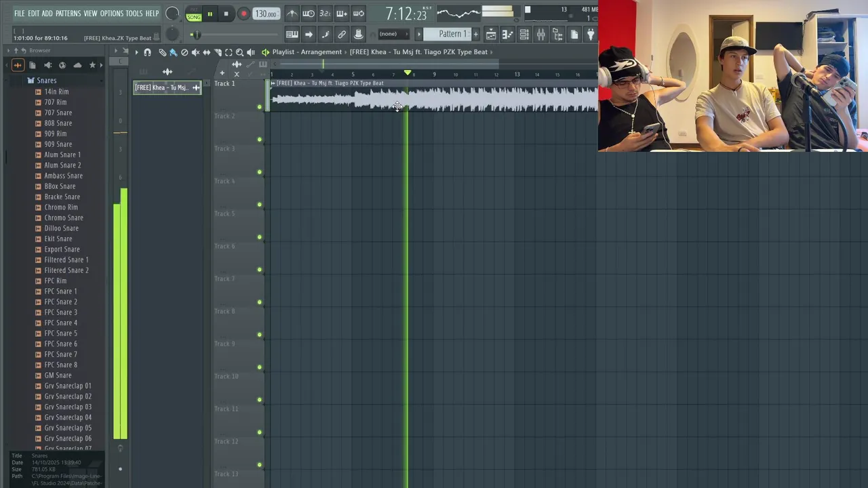The image size is (868, 488).
Task: Select the playlist Mute tool
Action: (x=195, y=52)
